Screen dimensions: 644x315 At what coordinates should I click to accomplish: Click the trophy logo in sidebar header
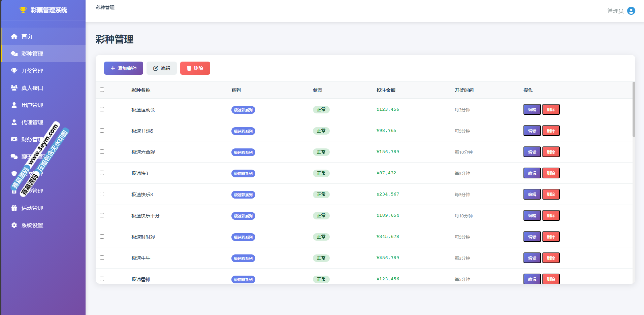pos(23,10)
